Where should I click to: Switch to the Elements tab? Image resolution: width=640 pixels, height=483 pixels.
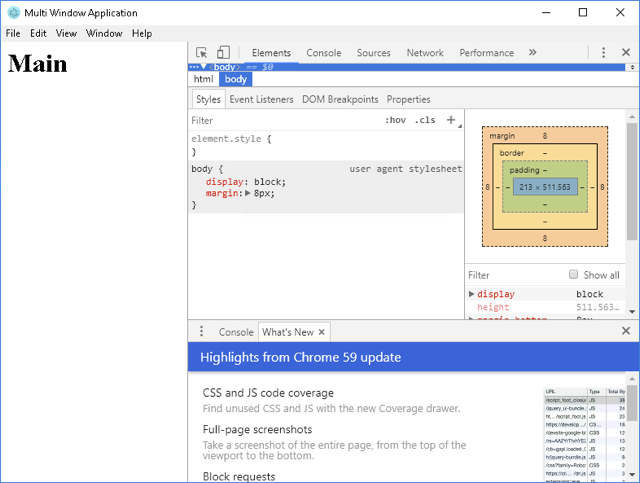point(271,53)
